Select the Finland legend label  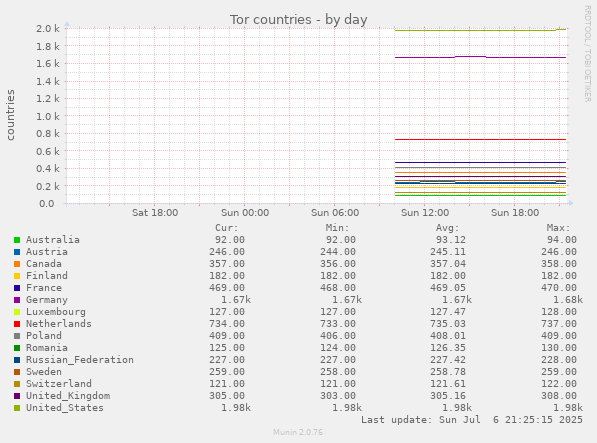[46, 276]
